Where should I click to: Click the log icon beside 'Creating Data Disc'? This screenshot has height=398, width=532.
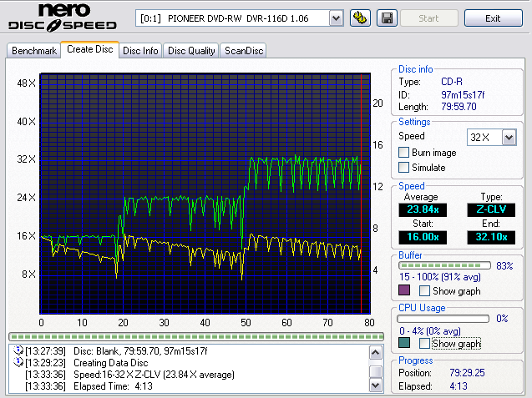(x=17, y=363)
